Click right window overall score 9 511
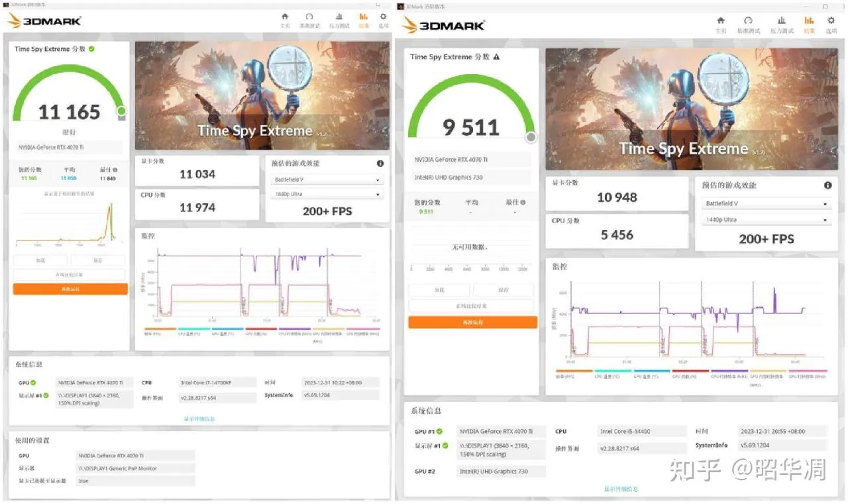Image resolution: width=848 pixels, height=504 pixels. click(x=471, y=127)
